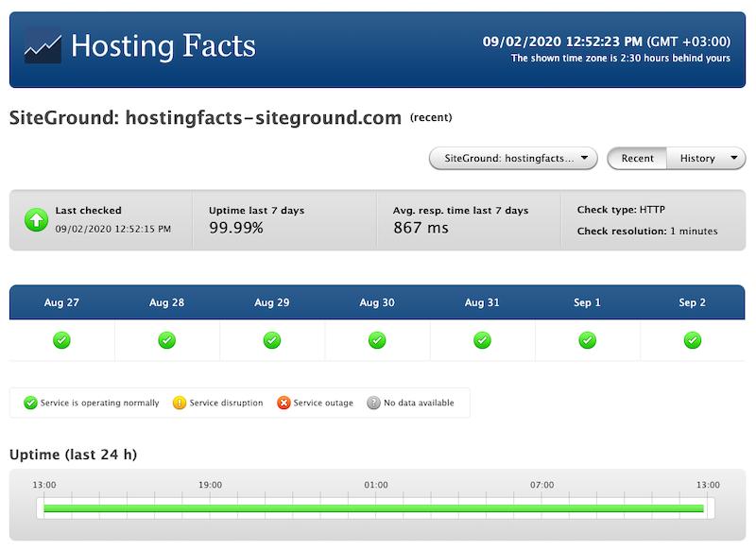Click the 'Uptime (last 24 h)' heading

74,455
